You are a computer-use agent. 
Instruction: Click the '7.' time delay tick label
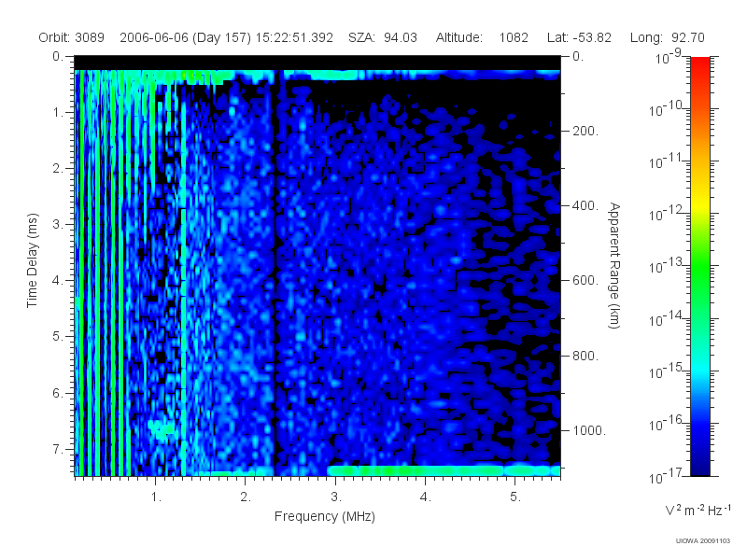(58, 449)
